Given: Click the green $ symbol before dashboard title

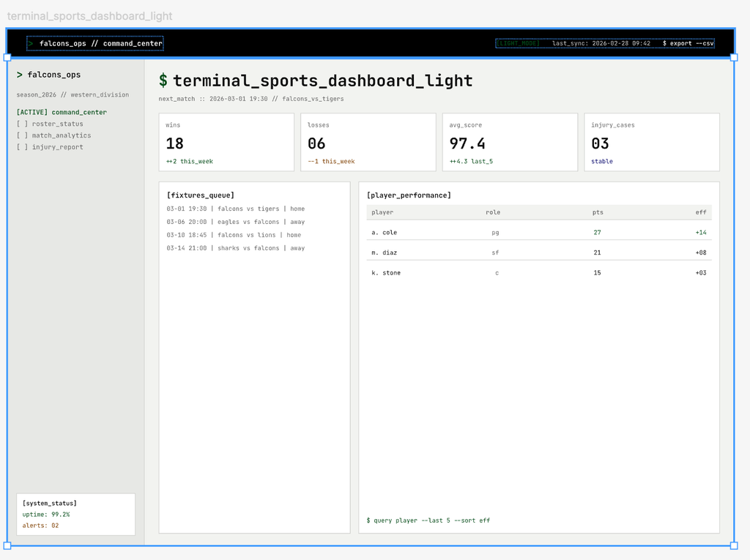Looking at the screenshot, I should [x=163, y=81].
